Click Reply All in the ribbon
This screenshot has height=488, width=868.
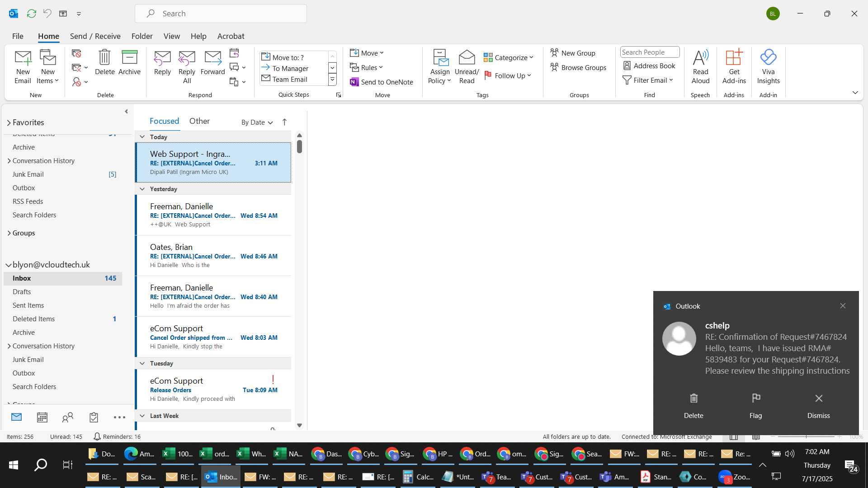tap(187, 67)
